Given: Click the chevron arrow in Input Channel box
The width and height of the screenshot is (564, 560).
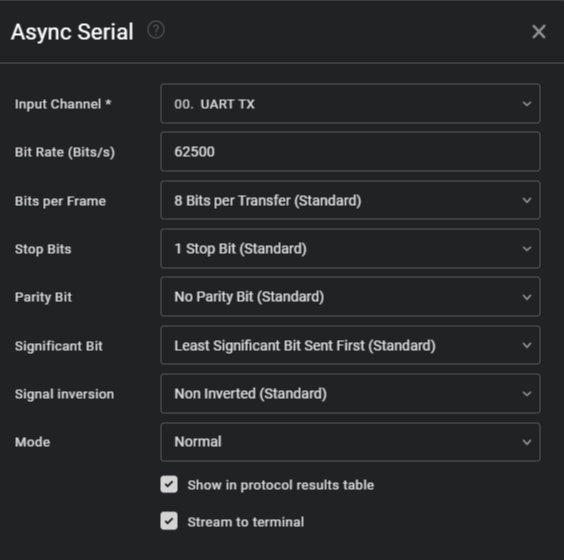Looking at the screenshot, I should click(x=527, y=104).
